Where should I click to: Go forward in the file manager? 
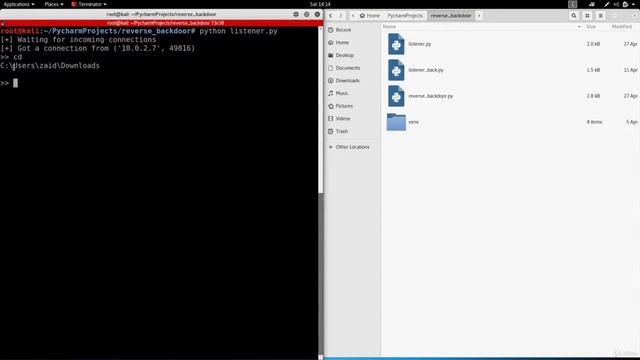341,16
